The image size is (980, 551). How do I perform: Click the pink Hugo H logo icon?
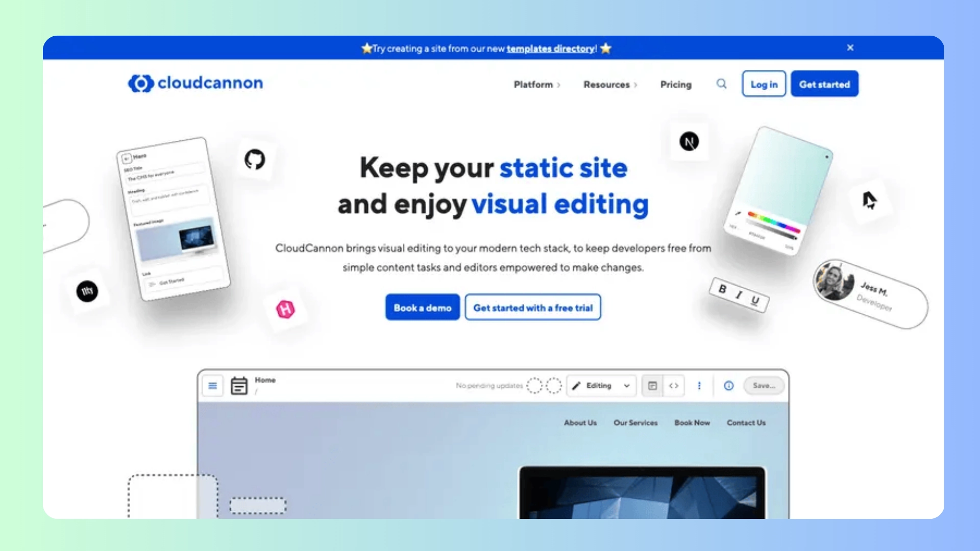point(285,309)
